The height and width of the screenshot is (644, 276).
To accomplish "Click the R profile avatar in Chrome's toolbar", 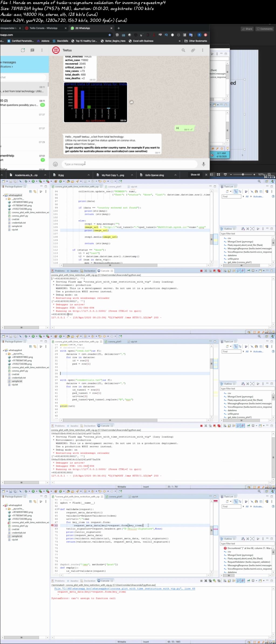I will 199,35.
